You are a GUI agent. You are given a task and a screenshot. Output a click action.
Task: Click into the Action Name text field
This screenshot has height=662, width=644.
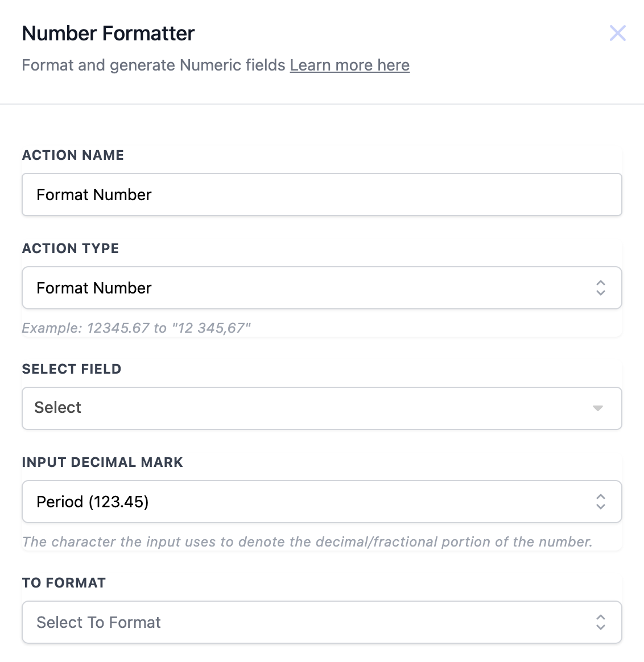321,195
